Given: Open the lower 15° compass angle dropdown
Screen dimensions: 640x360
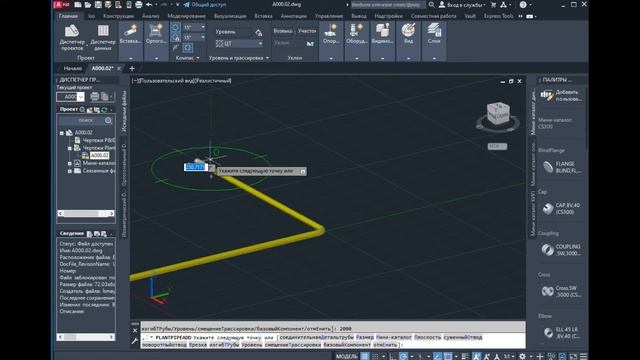Looking at the screenshot, I should click(203, 38).
